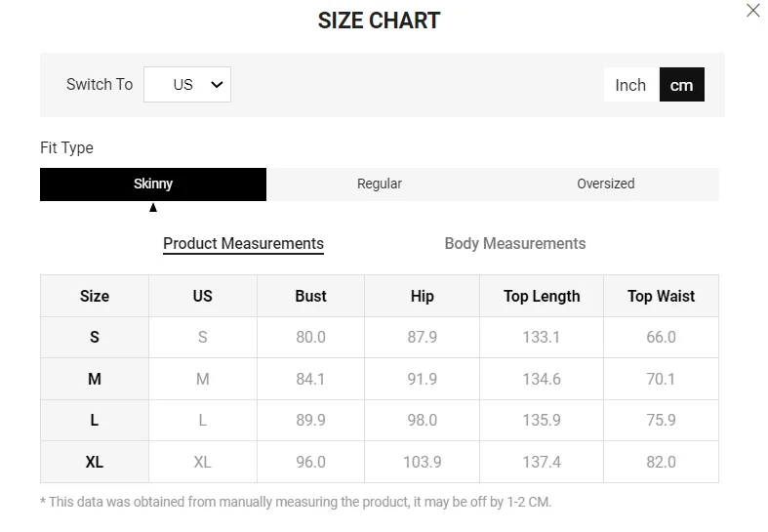768x532 pixels.
Task: Click the Bust column header
Action: (x=310, y=296)
